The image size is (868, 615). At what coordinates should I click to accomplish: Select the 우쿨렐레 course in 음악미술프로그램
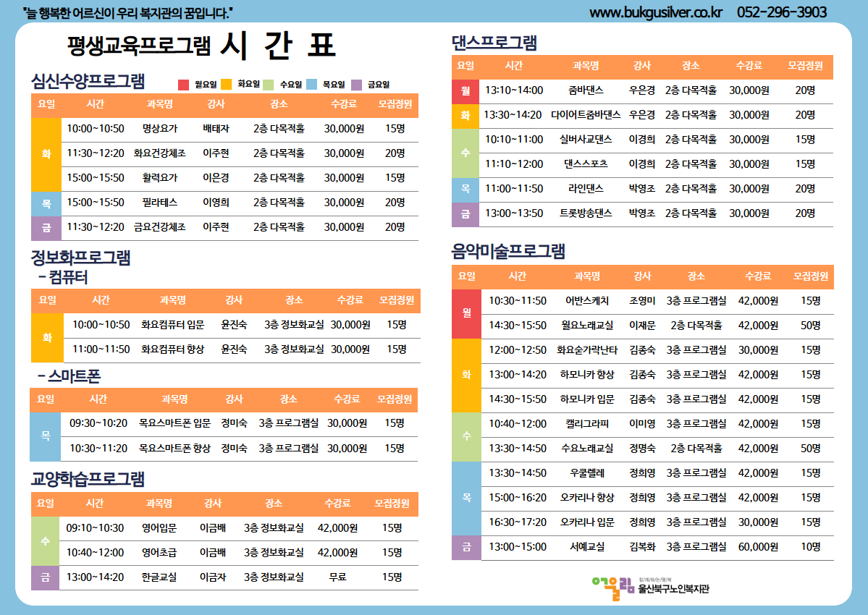[586, 473]
